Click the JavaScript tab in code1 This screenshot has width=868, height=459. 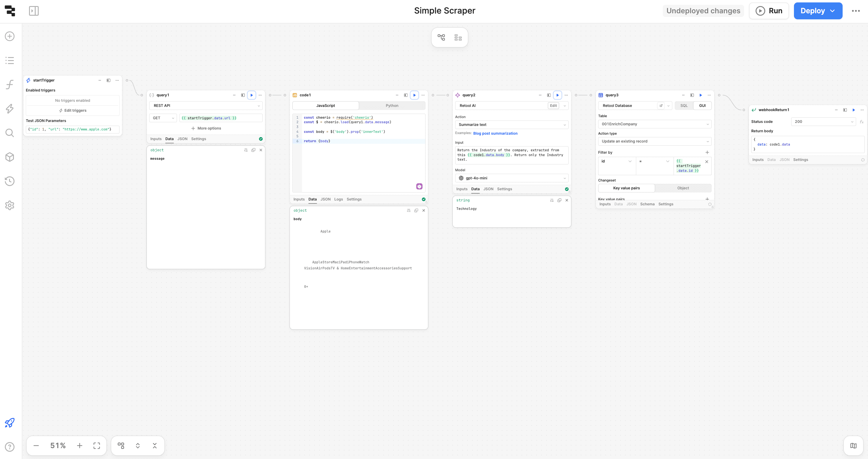pyautogui.click(x=325, y=106)
